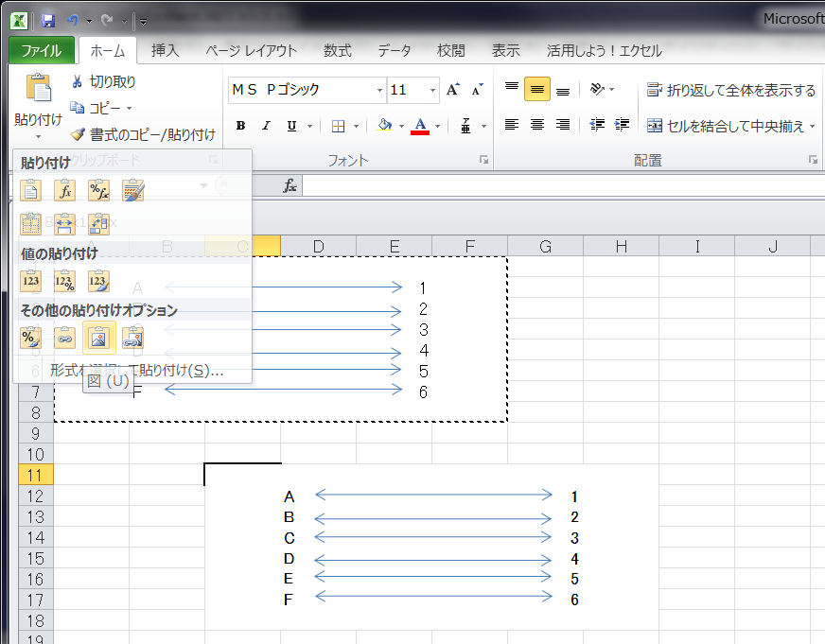Save the workbook with floppy disk icon
The image size is (825, 644).
tap(48, 21)
